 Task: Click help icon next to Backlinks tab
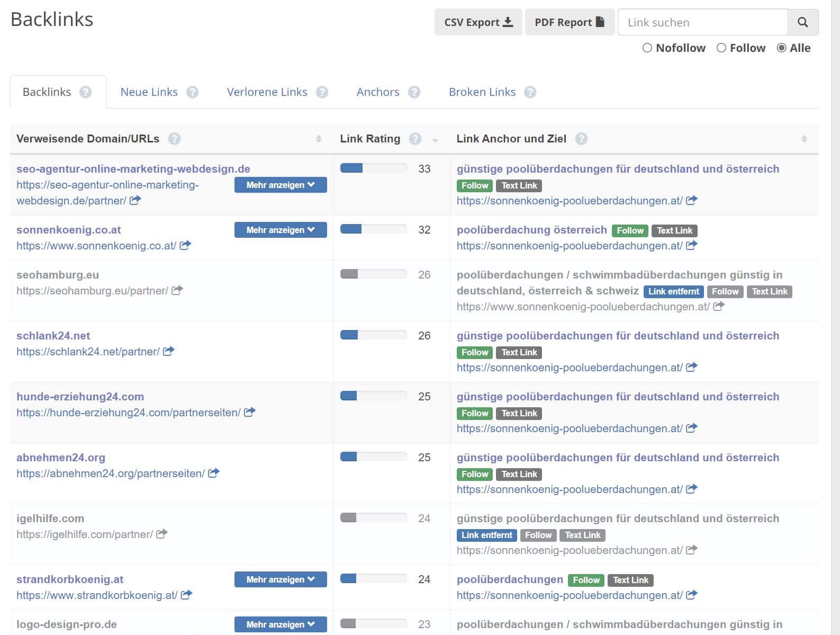(86, 92)
